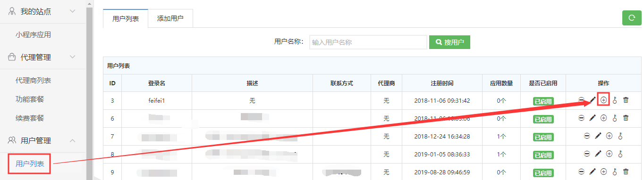Click the pencil edit icon for user feifei1
This screenshot has width=644, height=180.
click(593, 100)
